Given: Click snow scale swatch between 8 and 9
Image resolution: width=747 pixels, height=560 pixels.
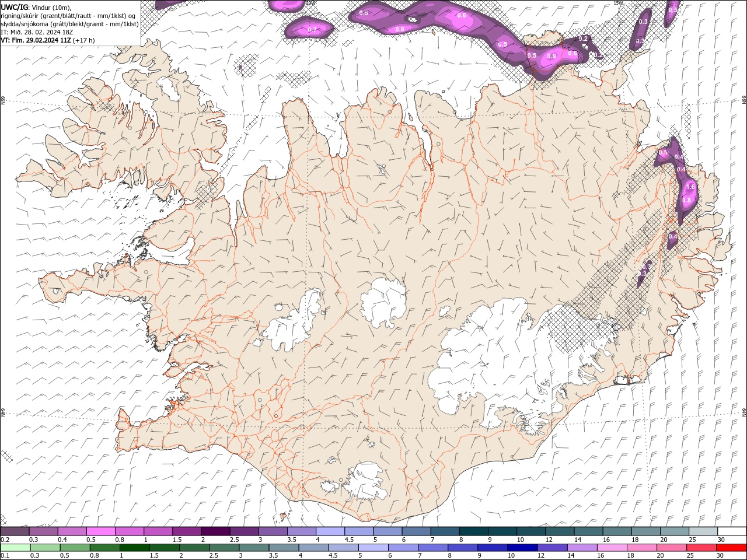Looking at the screenshot, I should (473, 531).
